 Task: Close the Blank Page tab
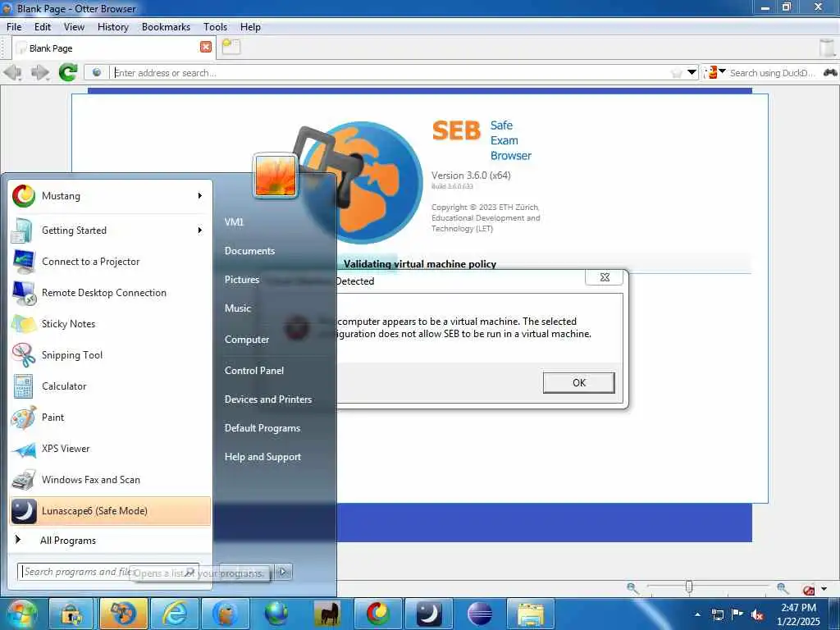coord(206,47)
